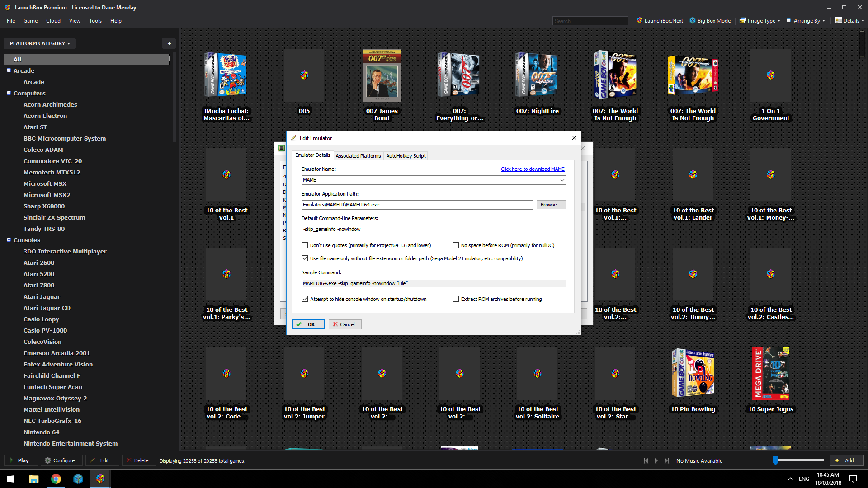868x488 pixels.
Task: Switch to AutoHotkey Script tab
Action: point(406,156)
